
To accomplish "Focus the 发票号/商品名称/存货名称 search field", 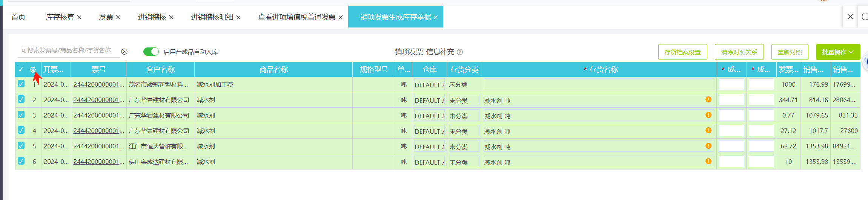I will click(x=68, y=50).
